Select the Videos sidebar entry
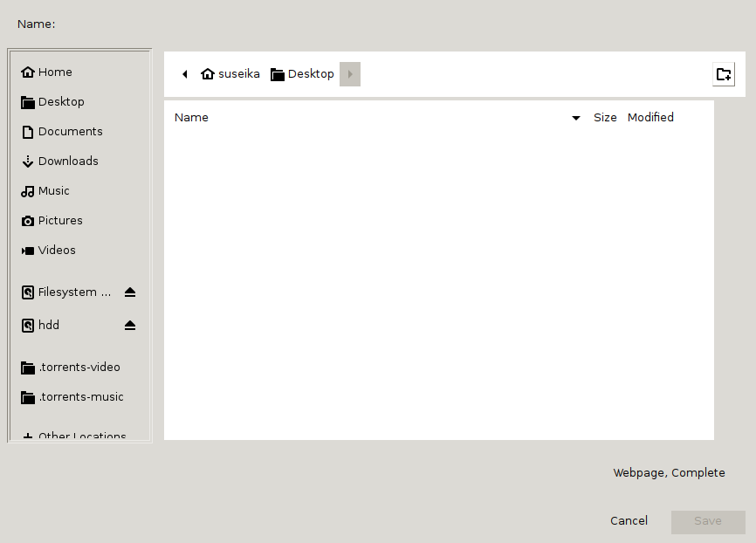 55,250
